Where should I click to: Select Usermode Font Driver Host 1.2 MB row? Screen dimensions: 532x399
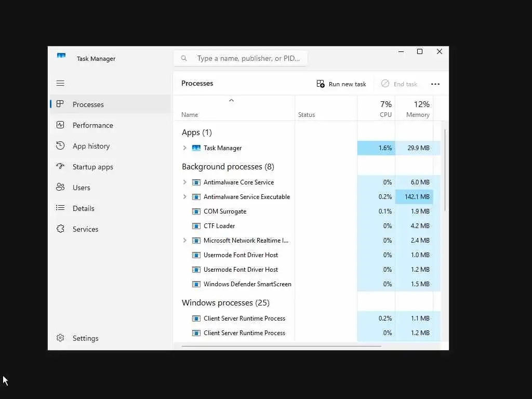tap(307, 270)
